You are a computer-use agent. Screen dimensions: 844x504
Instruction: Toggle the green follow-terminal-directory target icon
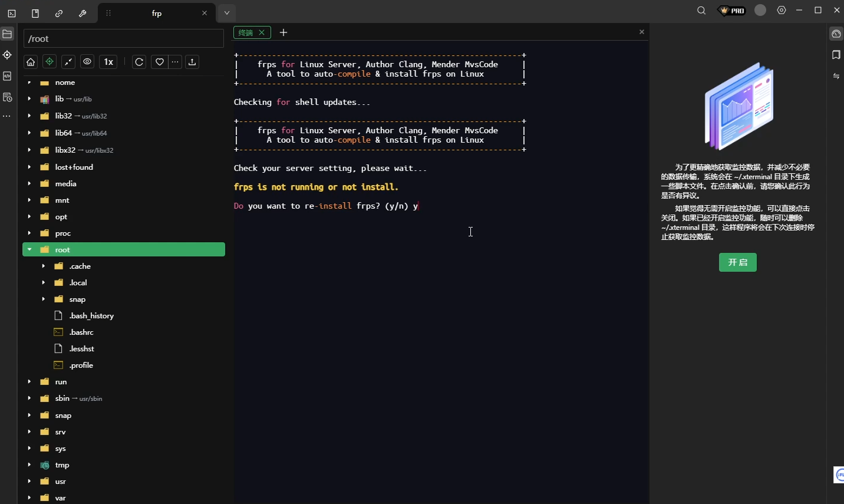click(x=50, y=62)
